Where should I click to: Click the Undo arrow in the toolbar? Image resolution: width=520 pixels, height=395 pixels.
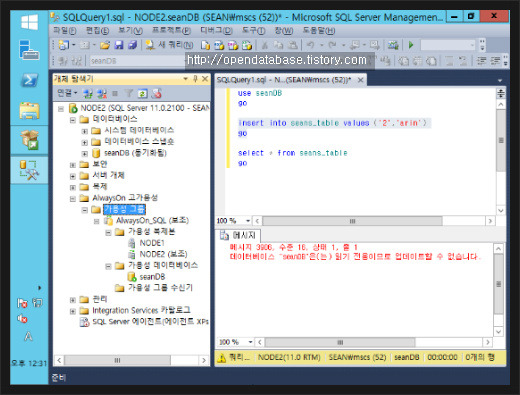[310, 45]
